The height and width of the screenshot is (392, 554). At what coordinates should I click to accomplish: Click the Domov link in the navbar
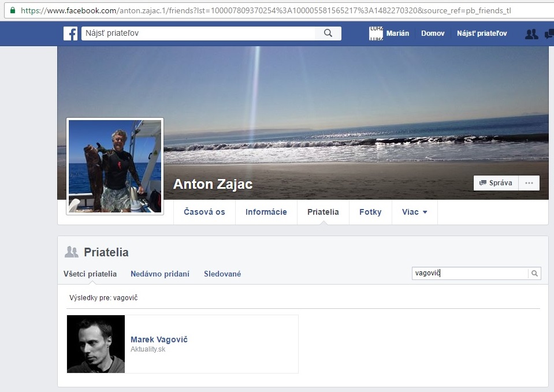pos(433,33)
